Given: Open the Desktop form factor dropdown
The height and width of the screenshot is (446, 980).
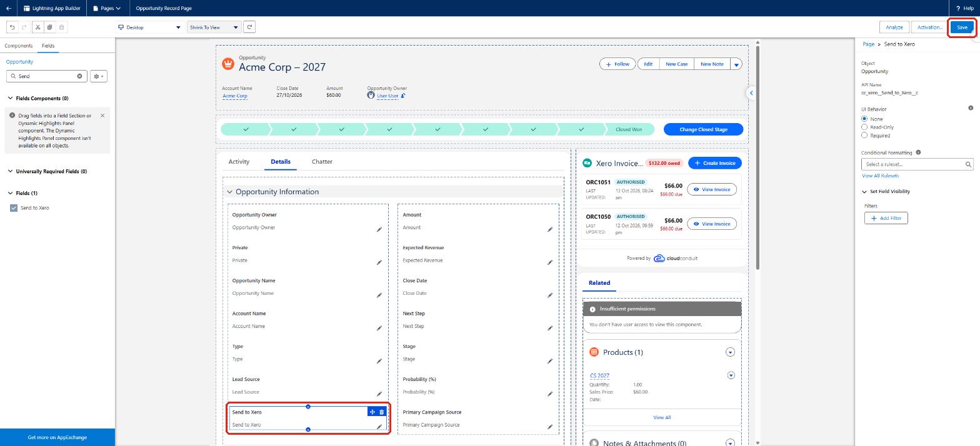Looking at the screenshot, I should click(149, 27).
